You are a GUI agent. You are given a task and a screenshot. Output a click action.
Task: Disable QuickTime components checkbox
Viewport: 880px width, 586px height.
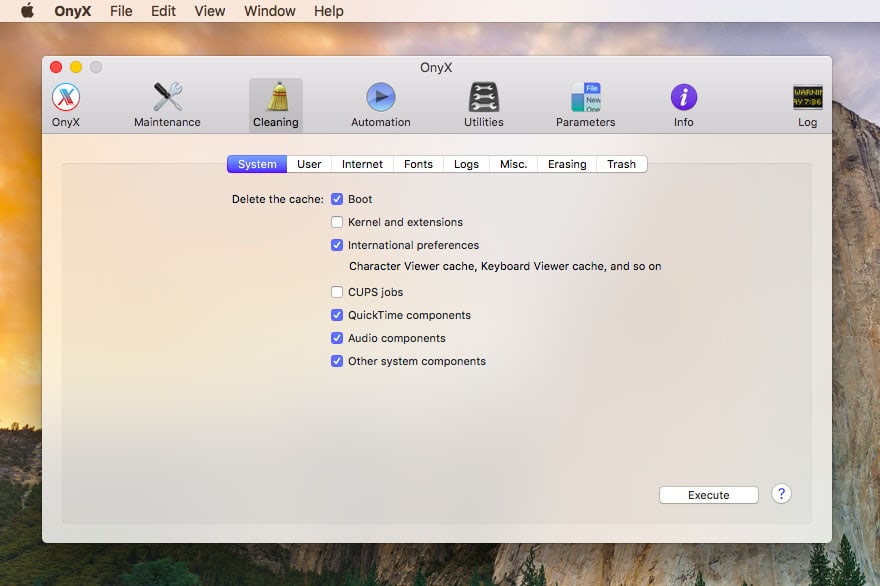click(x=337, y=315)
